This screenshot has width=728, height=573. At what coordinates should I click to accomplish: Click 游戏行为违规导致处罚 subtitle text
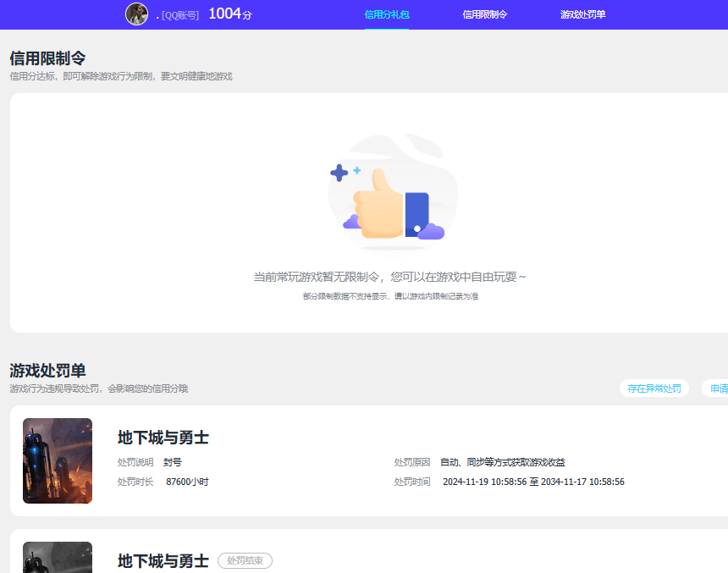[99, 388]
